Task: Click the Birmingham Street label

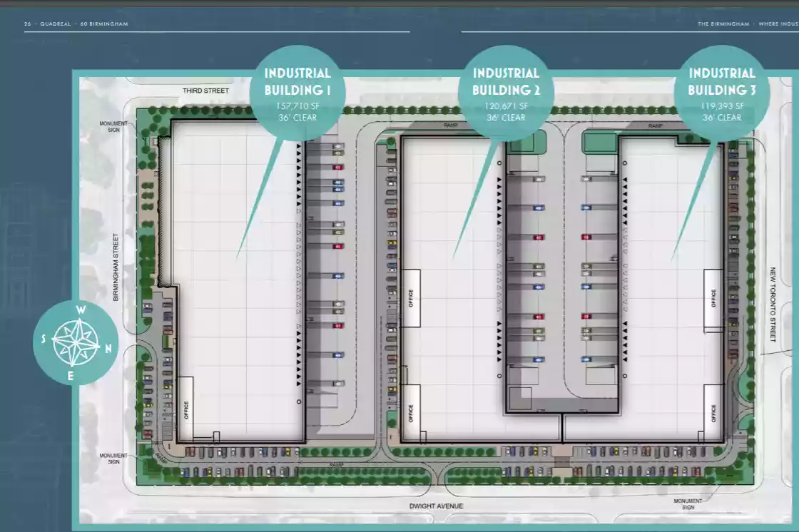Action: click(116, 267)
